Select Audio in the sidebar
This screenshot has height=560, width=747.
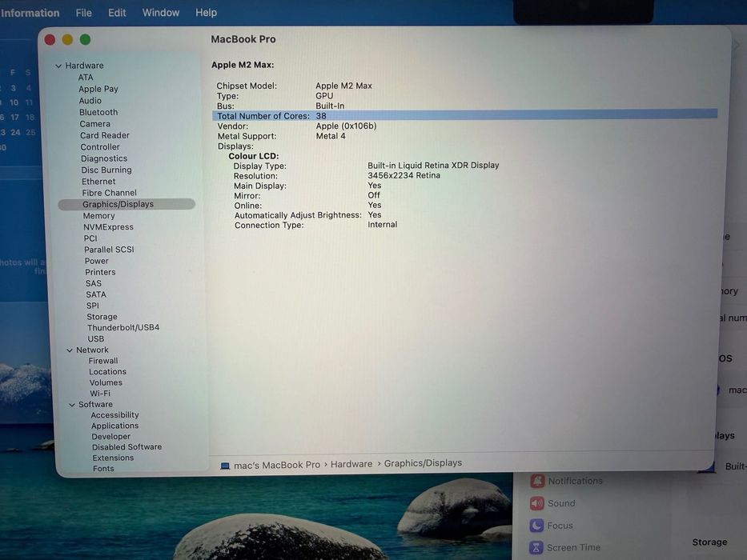pos(90,101)
